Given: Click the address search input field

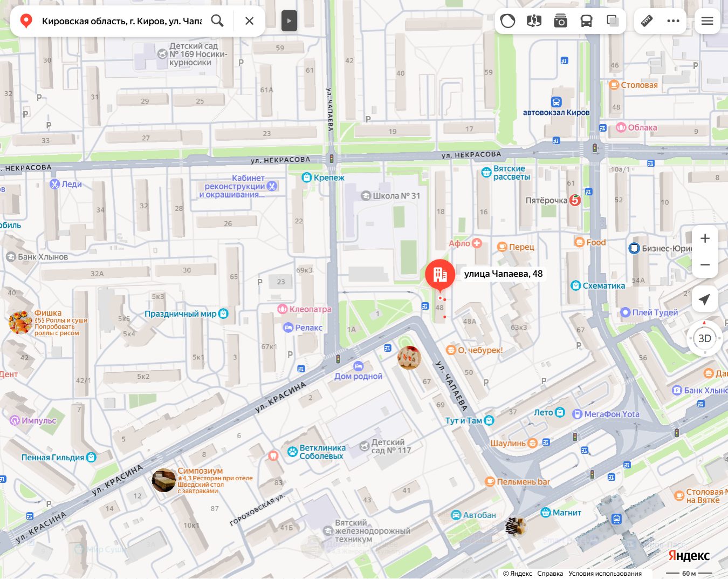Looking at the screenshot, I should (122, 21).
